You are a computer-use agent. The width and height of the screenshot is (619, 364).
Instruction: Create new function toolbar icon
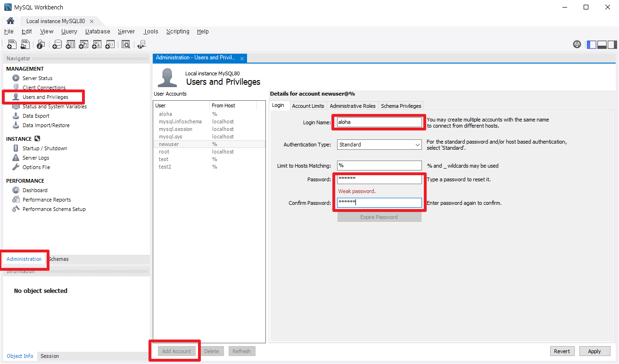point(110,44)
